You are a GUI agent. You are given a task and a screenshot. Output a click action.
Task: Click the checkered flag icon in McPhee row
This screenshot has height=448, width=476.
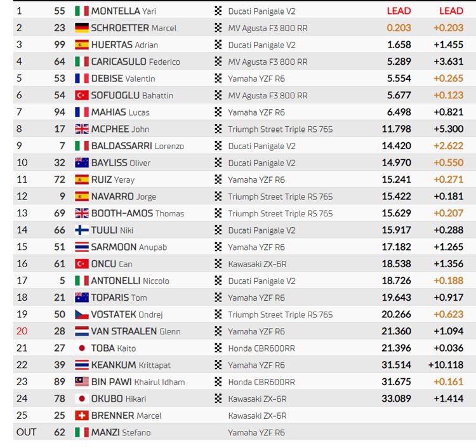pos(218,129)
